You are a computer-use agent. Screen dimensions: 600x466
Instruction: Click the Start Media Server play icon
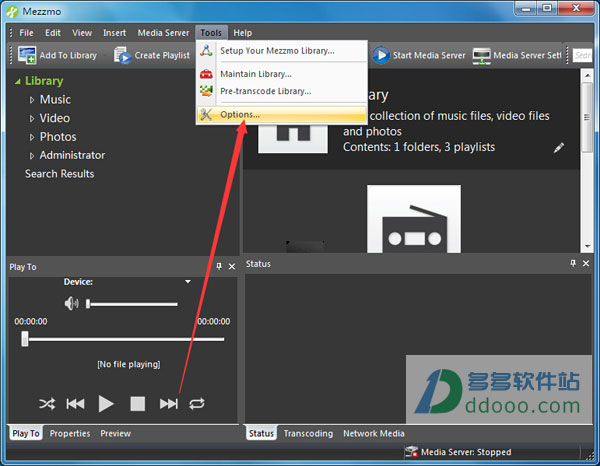(x=381, y=55)
